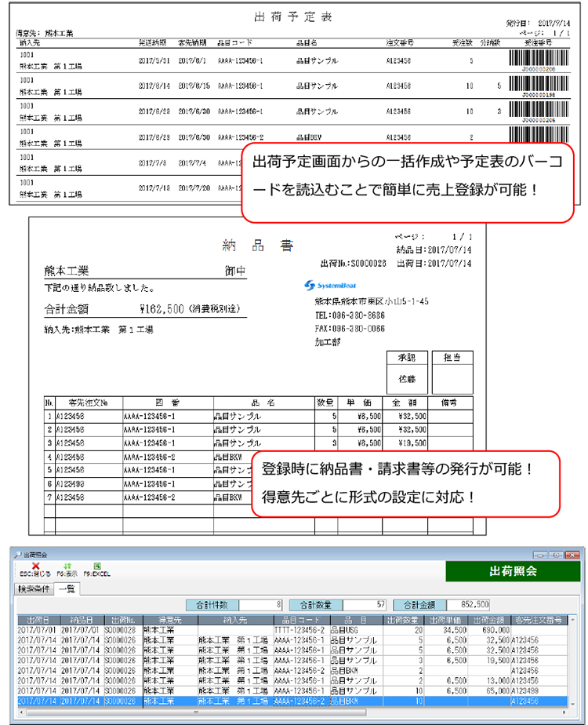Click the grid's vertical scrollbar up arrow
This screenshot has width=588, height=725.
[x=573, y=619]
